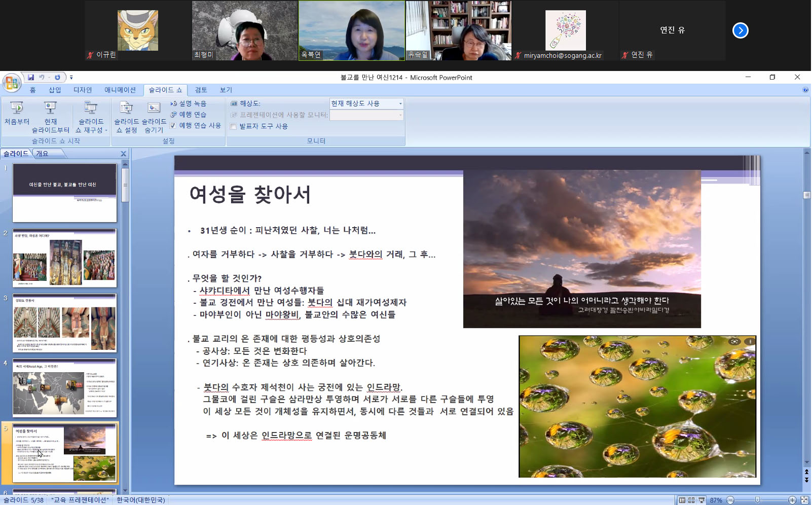812x505 pixels.
Task: Select the Slide Show (슬라이드 쇼) tab
Action: point(165,90)
